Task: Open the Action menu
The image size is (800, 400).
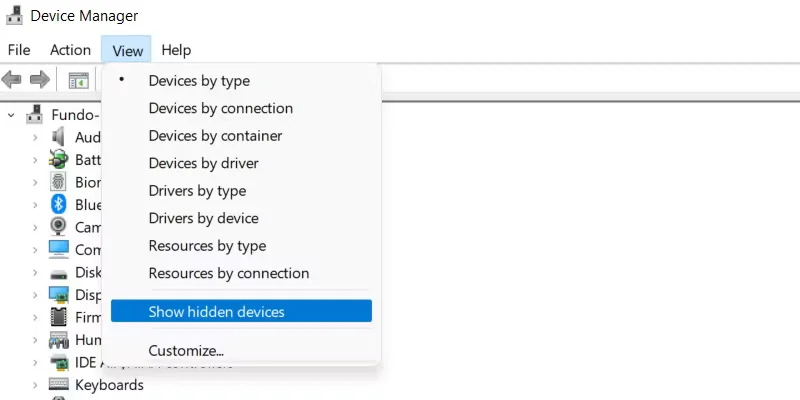Action: tap(70, 50)
